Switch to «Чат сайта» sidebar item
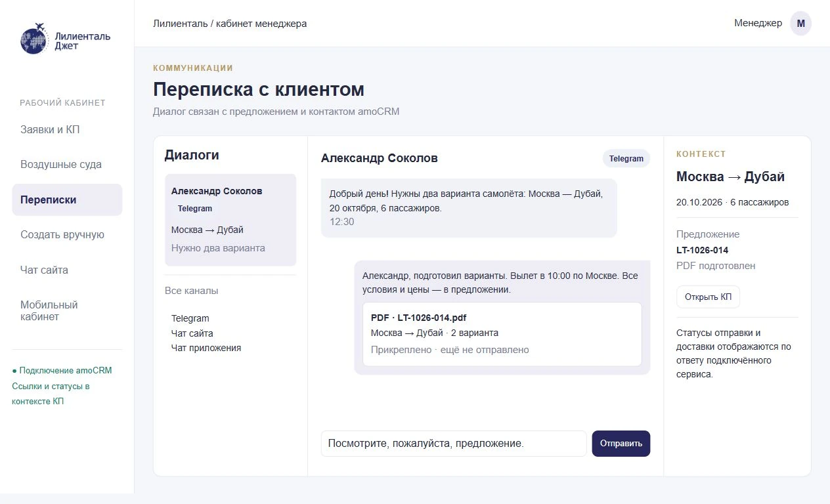Image resolution: width=830 pixels, height=504 pixels. 67,270
